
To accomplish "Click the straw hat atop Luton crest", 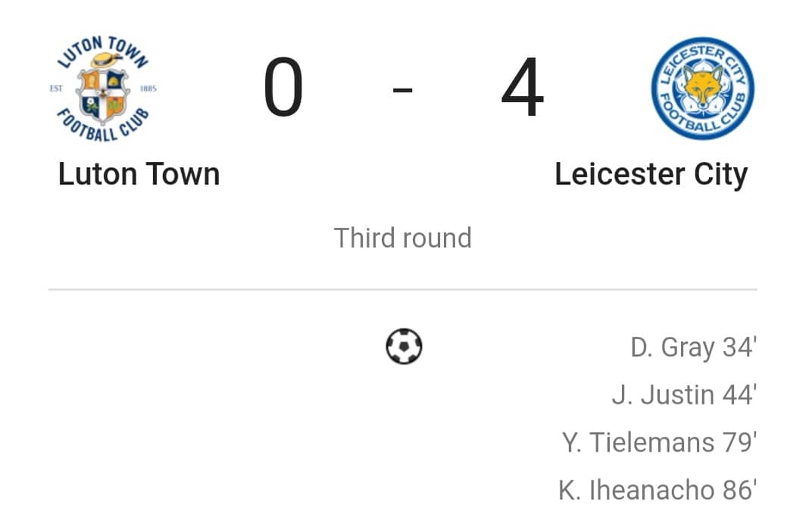I will pyautogui.click(x=106, y=60).
